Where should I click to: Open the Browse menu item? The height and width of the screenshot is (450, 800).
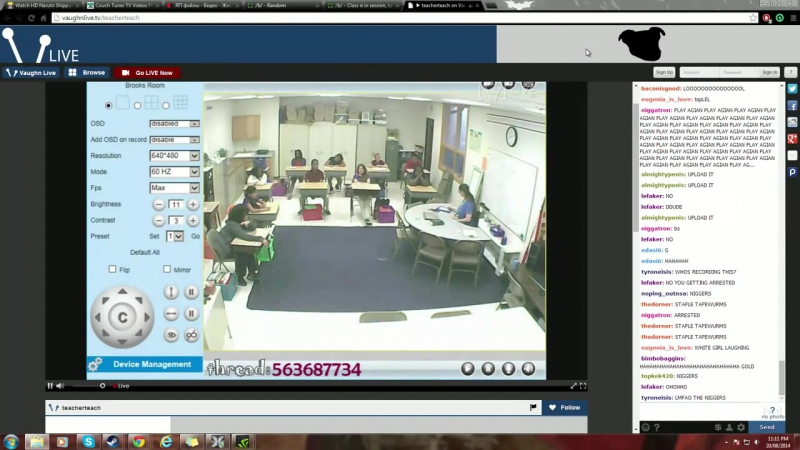click(87, 72)
